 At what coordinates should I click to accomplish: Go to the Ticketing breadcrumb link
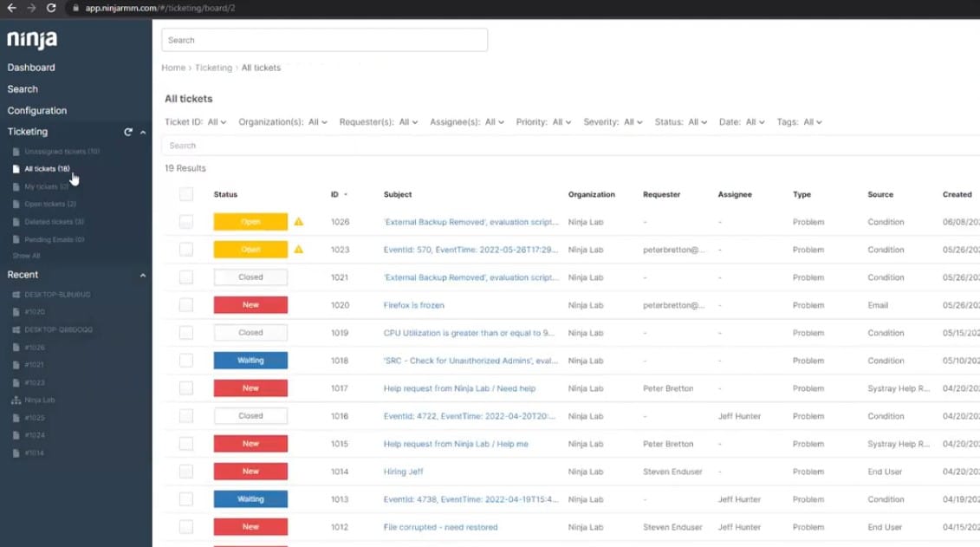coord(213,67)
